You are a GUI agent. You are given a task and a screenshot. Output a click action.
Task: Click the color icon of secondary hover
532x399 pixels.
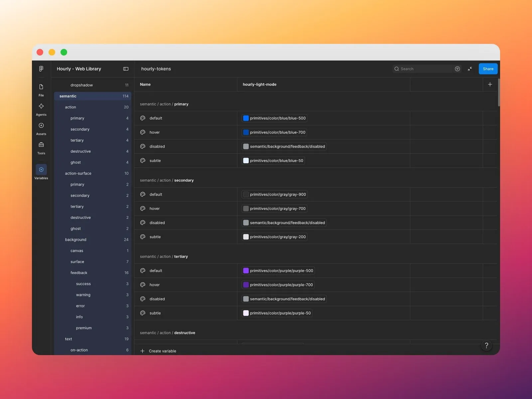tap(143, 208)
